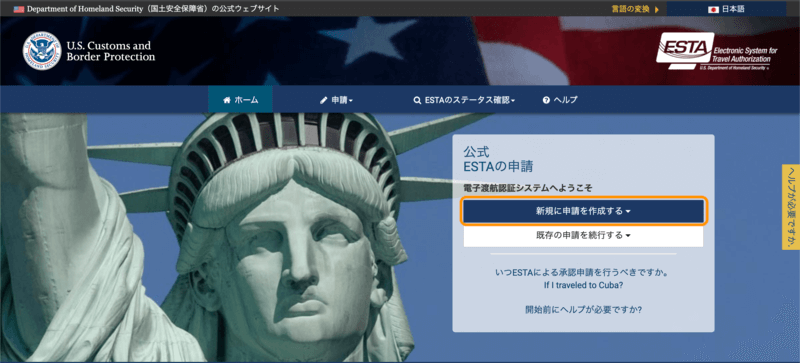Open ESTAのステータス確認 menu
The height and width of the screenshot is (363, 800).
[x=464, y=100]
